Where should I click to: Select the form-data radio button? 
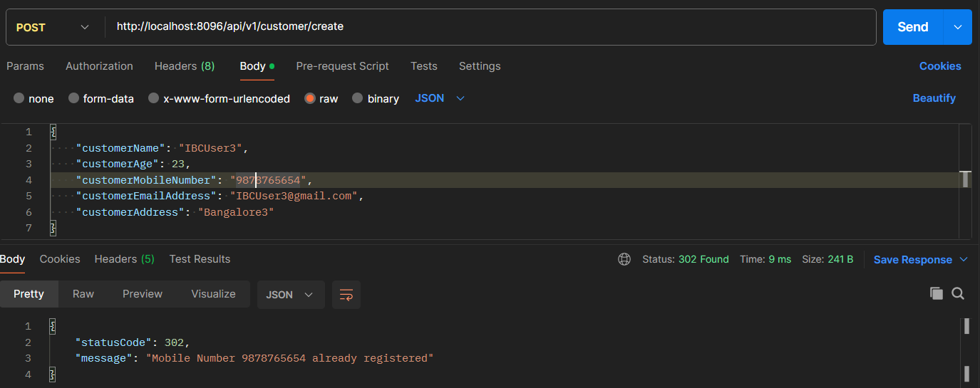(x=74, y=98)
